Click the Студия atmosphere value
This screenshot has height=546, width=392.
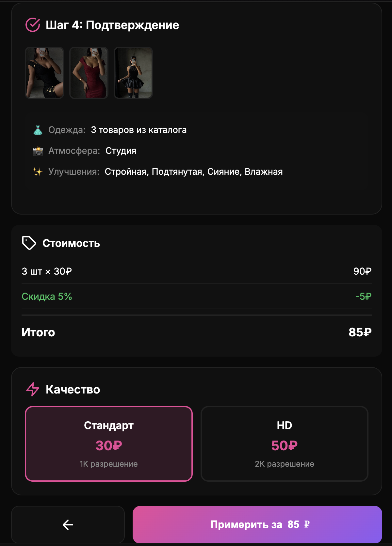[x=121, y=151]
